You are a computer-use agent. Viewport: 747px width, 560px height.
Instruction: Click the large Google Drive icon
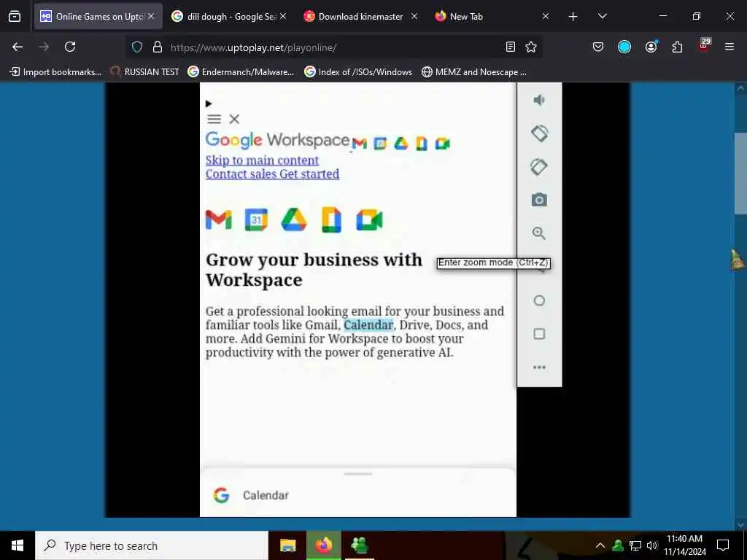(x=293, y=220)
